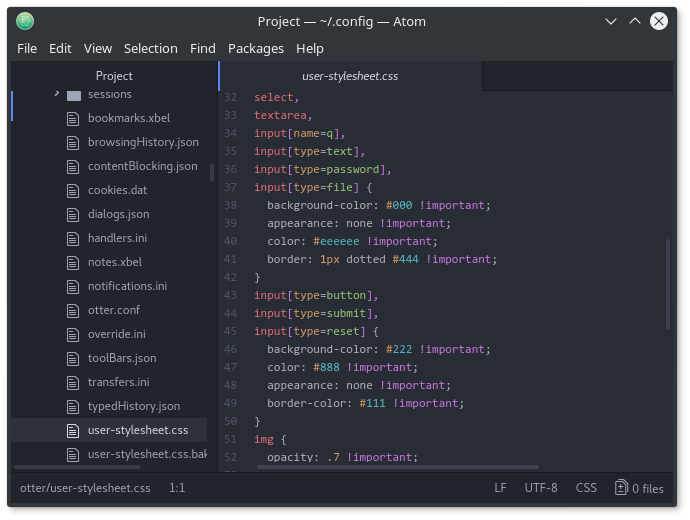
Task: Open the View menu
Action: (x=98, y=48)
